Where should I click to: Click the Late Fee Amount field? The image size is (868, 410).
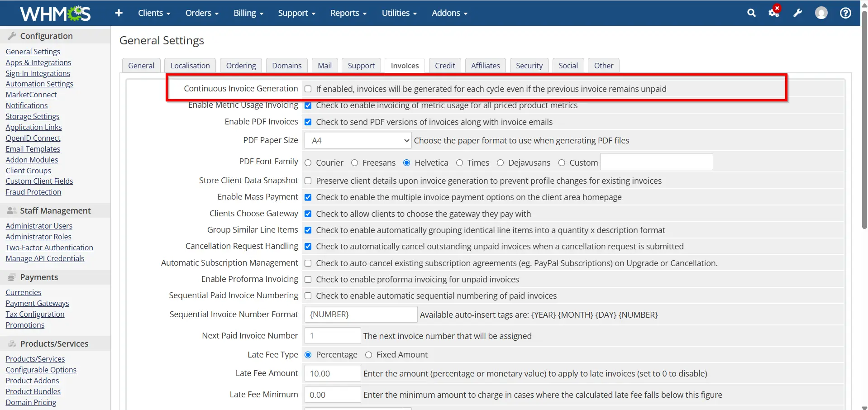pyautogui.click(x=333, y=374)
